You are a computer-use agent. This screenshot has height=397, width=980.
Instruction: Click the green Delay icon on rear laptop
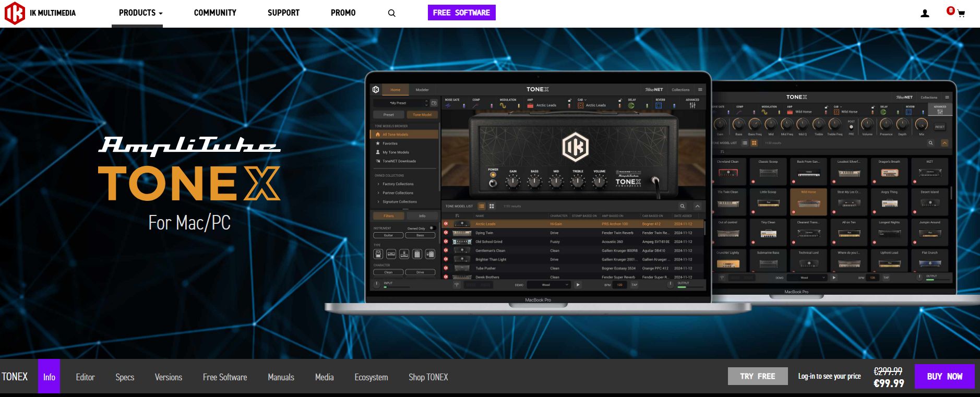(883, 112)
